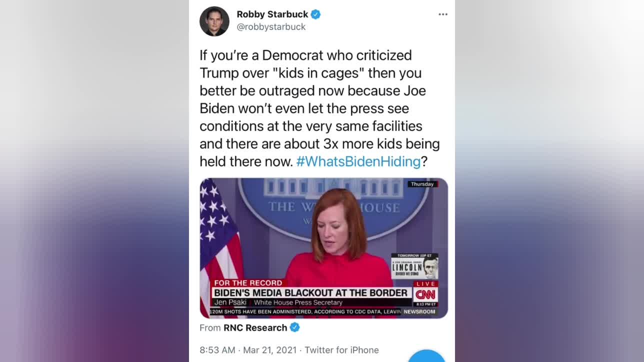
Task: Open the 8:53 AM tweet timestamp
Action: 217,350
